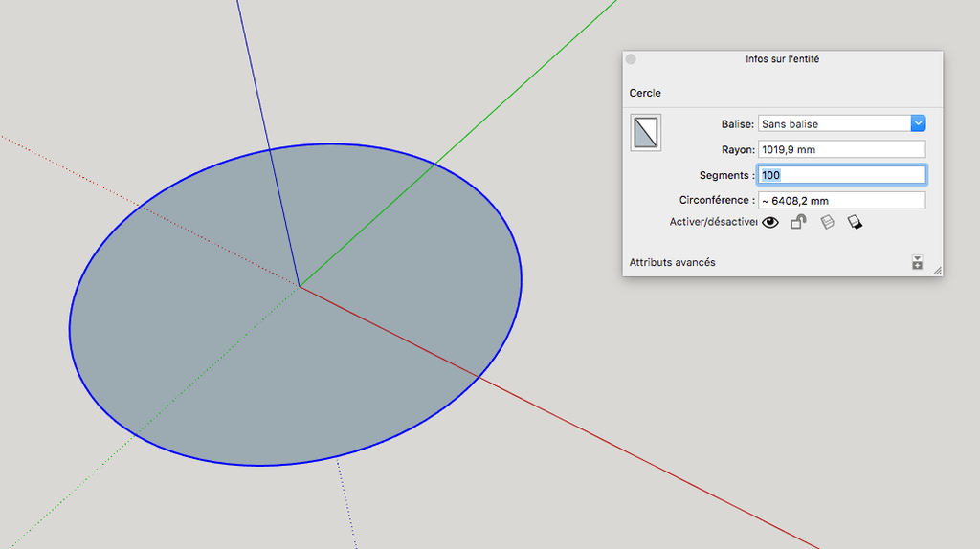980x549 pixels.
Task: Click the Rayon field showing 1019,9 mm
Action: tap(841, 149)
